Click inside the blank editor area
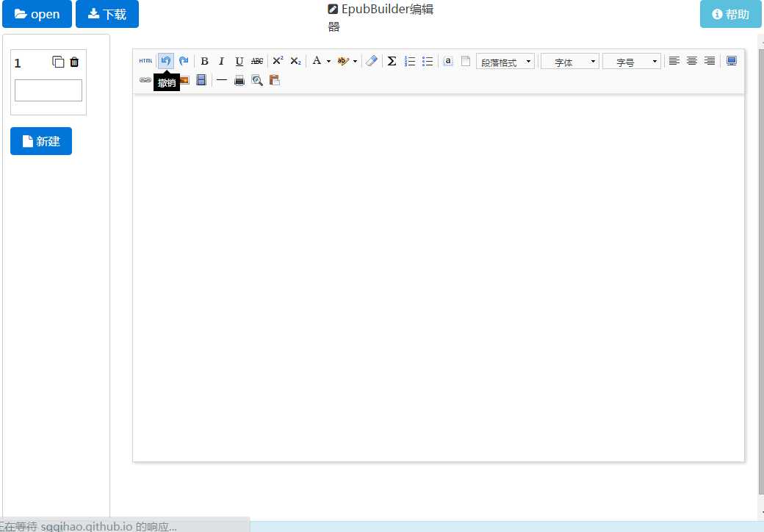764x532 pixels. coord(439,278)
